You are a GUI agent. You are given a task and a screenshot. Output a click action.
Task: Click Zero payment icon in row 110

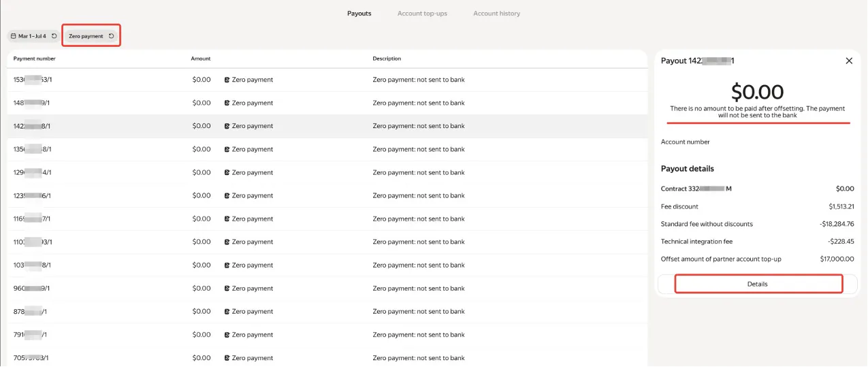[x=227, y=242]
